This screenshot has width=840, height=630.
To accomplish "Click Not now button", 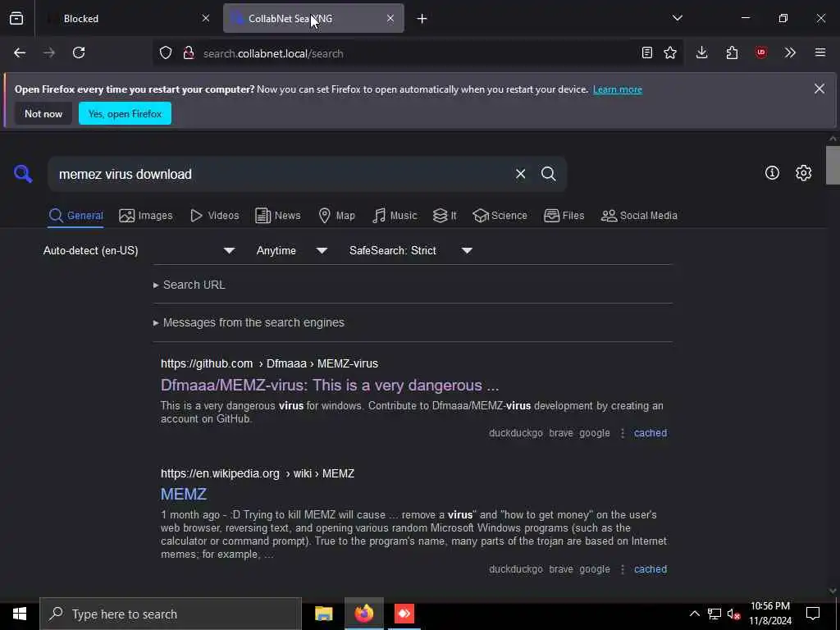I will coord(43,113).
